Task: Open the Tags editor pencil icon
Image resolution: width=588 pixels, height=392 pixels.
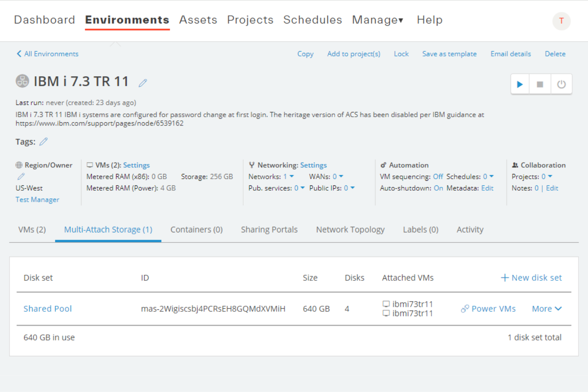Action: pyautogui.click(x=44, y=141)
